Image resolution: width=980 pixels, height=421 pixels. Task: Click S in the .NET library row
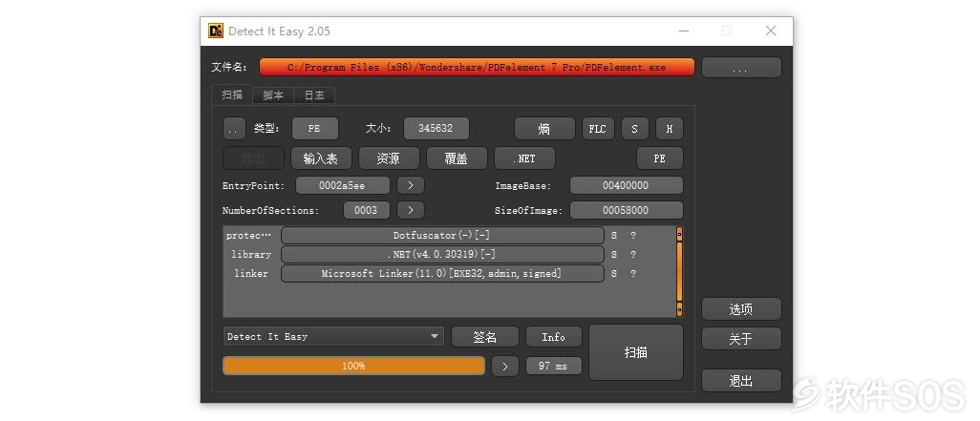click(x=614, y=254)
